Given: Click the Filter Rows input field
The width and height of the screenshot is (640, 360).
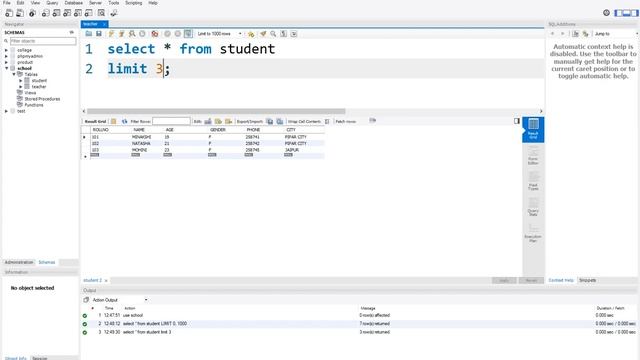Looking at the screenshot, I should click(171, 121).
